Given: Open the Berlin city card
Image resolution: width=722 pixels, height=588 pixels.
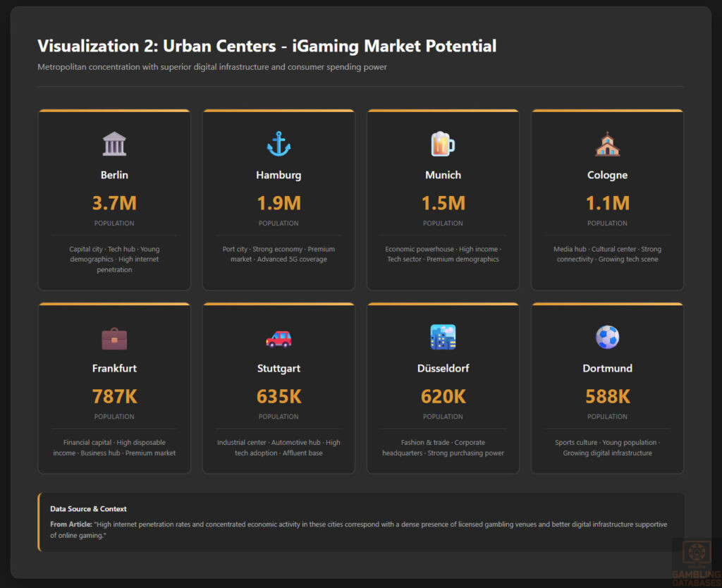Looking at the screenshot, I should [114, 200].
